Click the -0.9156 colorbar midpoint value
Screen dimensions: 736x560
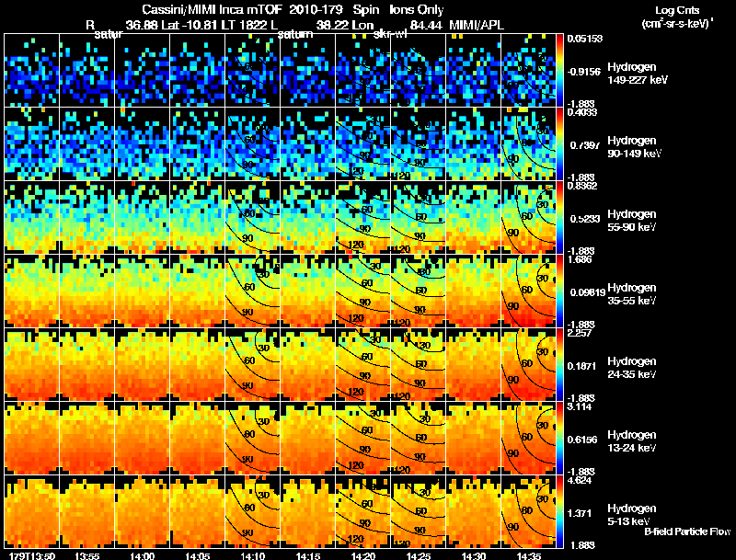pyautogui.click(x=584, y=72)
